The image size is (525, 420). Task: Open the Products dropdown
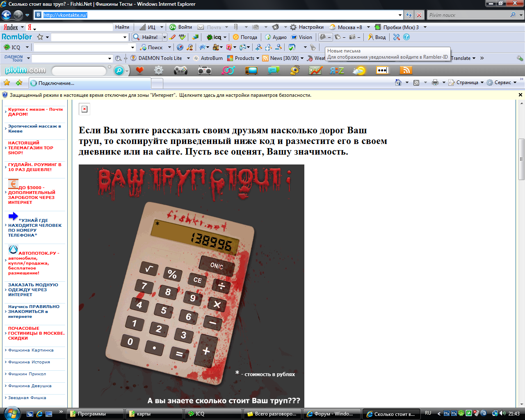point(258,58)
